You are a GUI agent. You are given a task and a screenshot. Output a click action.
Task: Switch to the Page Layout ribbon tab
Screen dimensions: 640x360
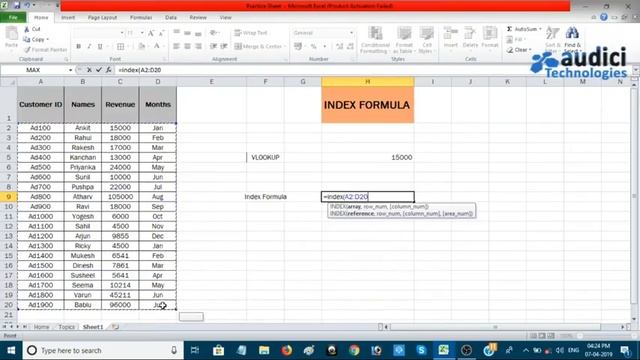[x=102, y=18]
